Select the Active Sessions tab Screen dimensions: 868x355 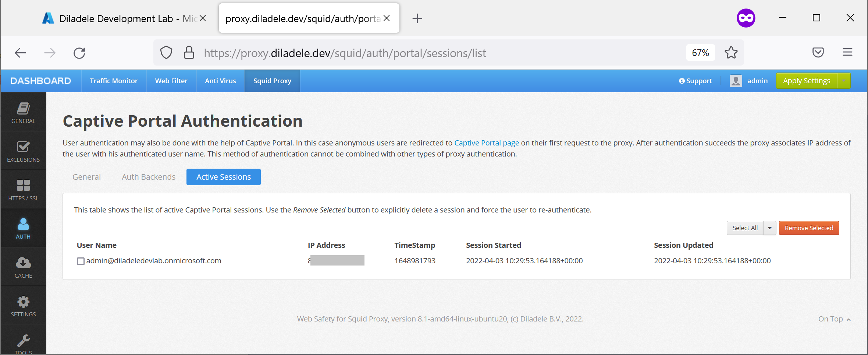click(x=224, y=177)
